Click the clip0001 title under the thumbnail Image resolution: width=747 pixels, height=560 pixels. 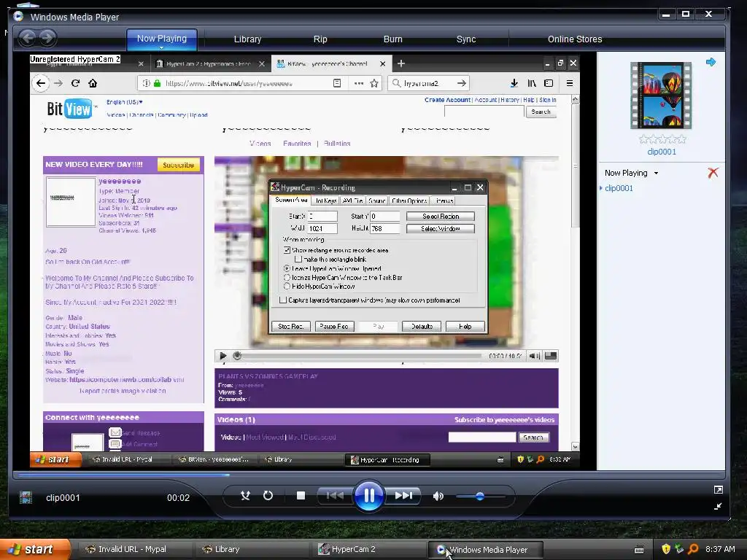point(661,152)
